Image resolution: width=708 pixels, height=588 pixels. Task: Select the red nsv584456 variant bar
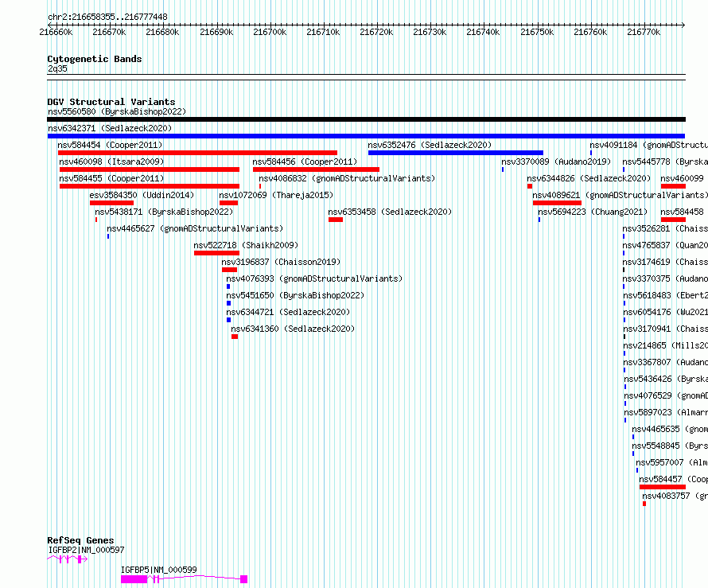tap(316, 169)
